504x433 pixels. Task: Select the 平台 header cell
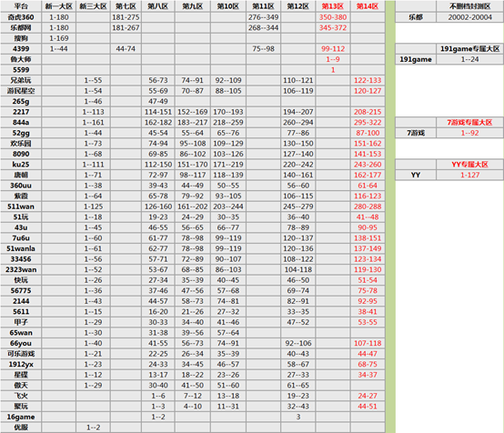[x=21, y=6]
